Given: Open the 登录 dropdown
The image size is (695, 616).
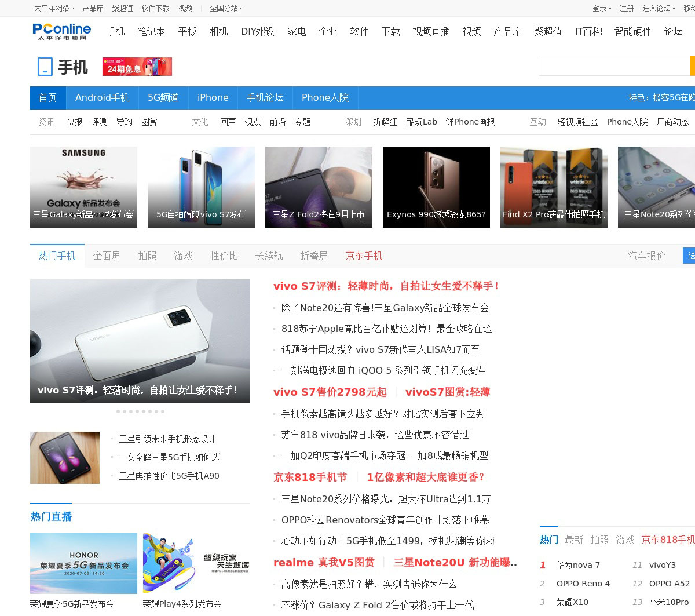Looking at the screenshot, I should coord(602,8).
